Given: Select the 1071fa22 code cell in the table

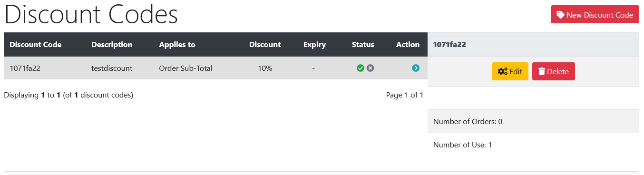Looking at the screenshot, I should [25, 68].
